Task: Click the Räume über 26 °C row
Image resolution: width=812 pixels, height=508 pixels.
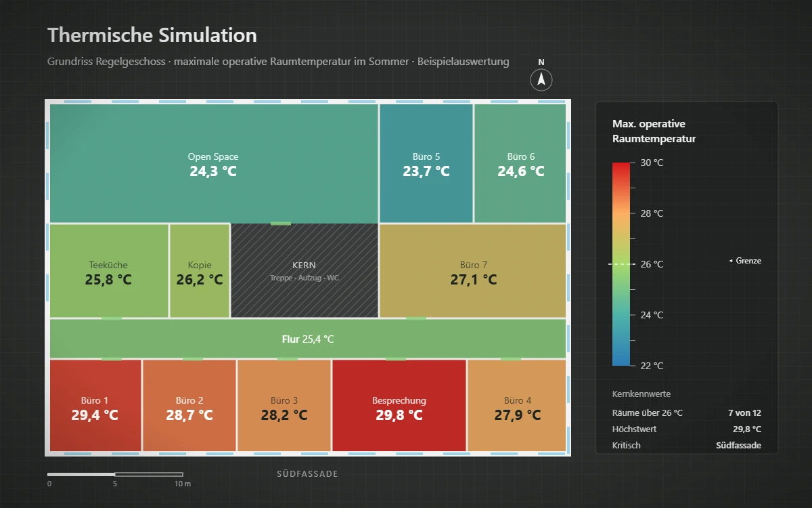Action: pos(687,412)
